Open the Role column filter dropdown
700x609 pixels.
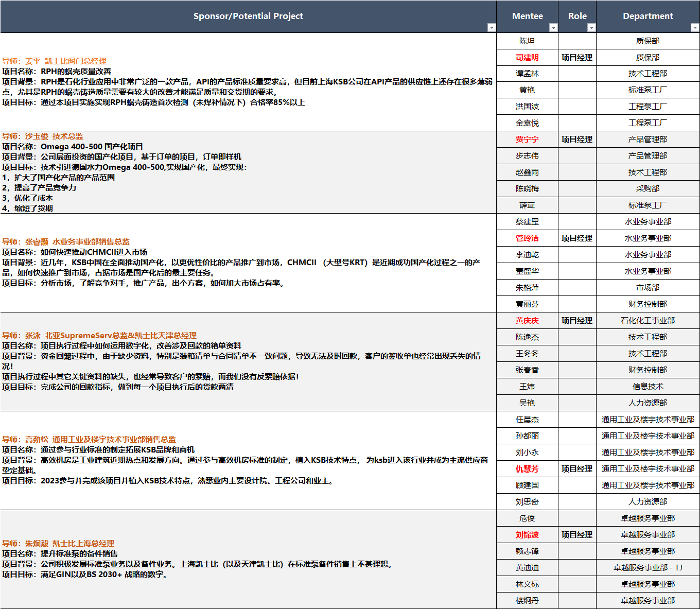coord(591,28)
